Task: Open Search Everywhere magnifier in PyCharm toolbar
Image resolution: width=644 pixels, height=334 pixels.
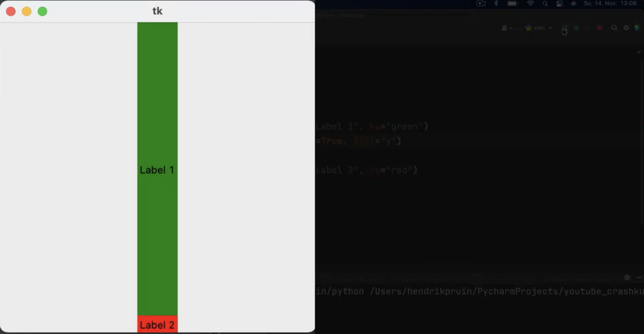Action: coord(614,28)
